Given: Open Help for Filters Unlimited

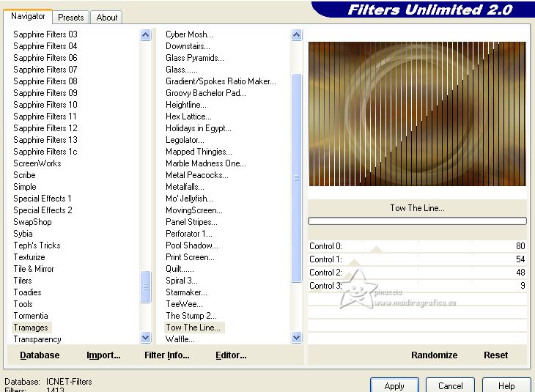Looking at the screenshot, I should click(x=506, y=386).
